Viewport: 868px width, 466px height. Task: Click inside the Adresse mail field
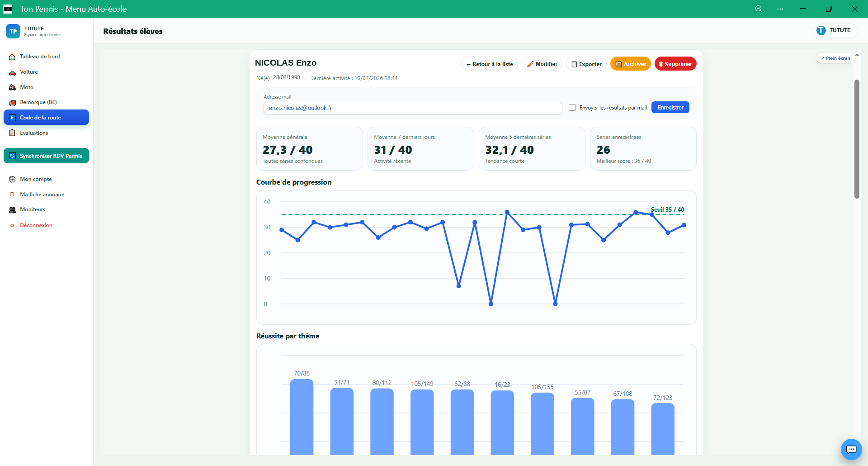413,108
